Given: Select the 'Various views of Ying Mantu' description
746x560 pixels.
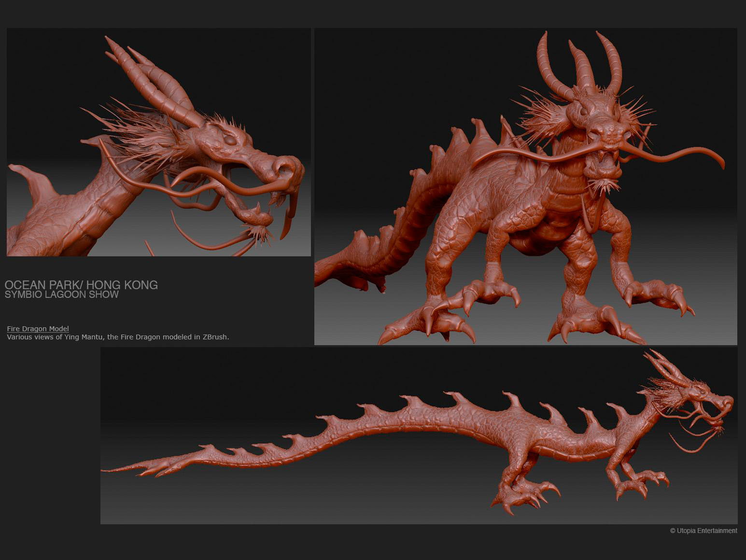Looking at the screenshot, I should pos(118,337).
